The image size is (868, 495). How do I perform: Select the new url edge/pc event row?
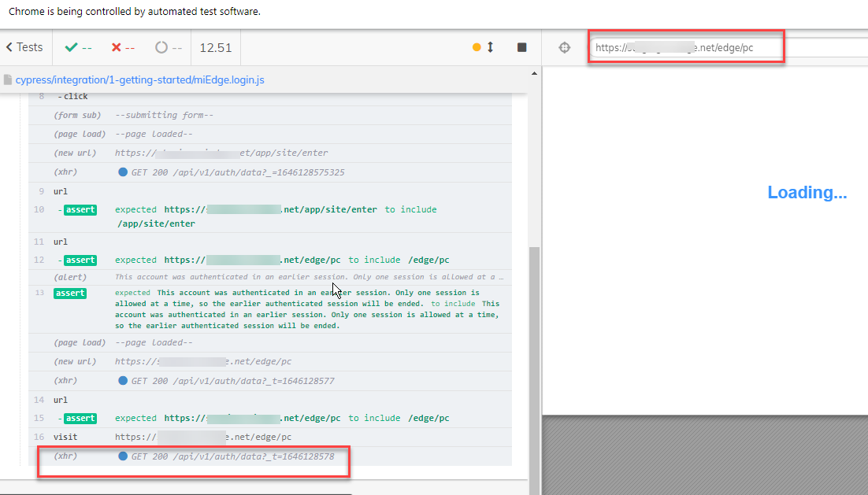270,361
